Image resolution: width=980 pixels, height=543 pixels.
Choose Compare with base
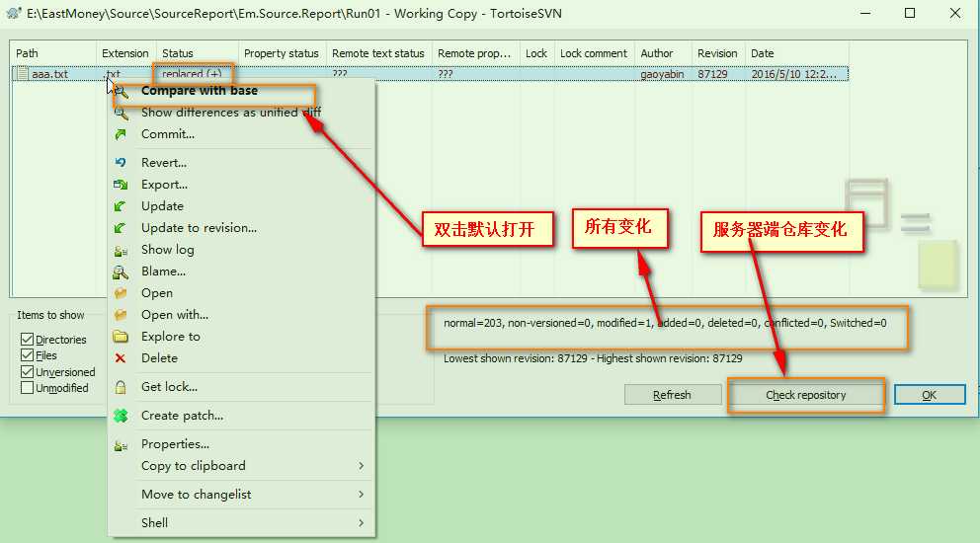click(x=242, y=91)
